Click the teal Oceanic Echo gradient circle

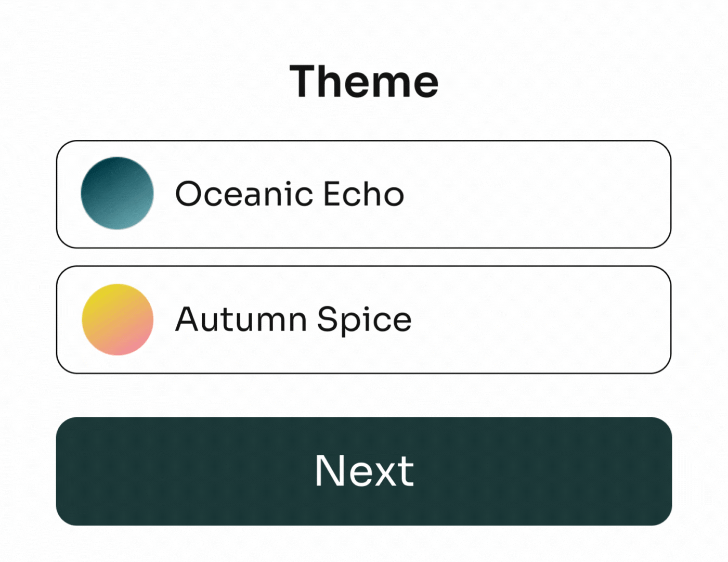click(118, 193)
